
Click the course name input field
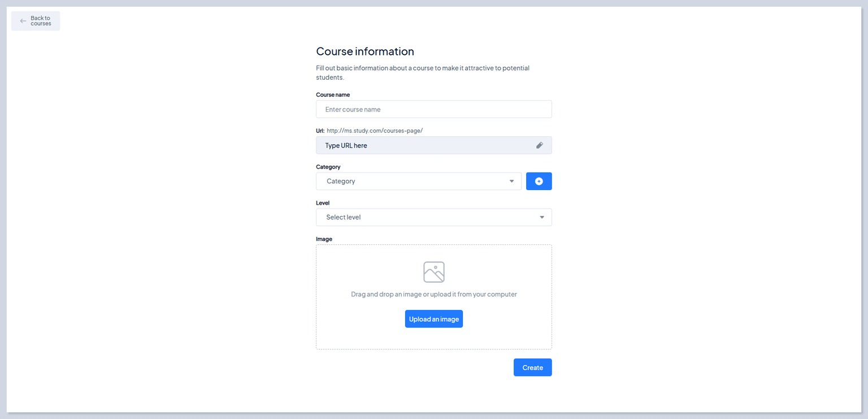click(x=433, y=109)
